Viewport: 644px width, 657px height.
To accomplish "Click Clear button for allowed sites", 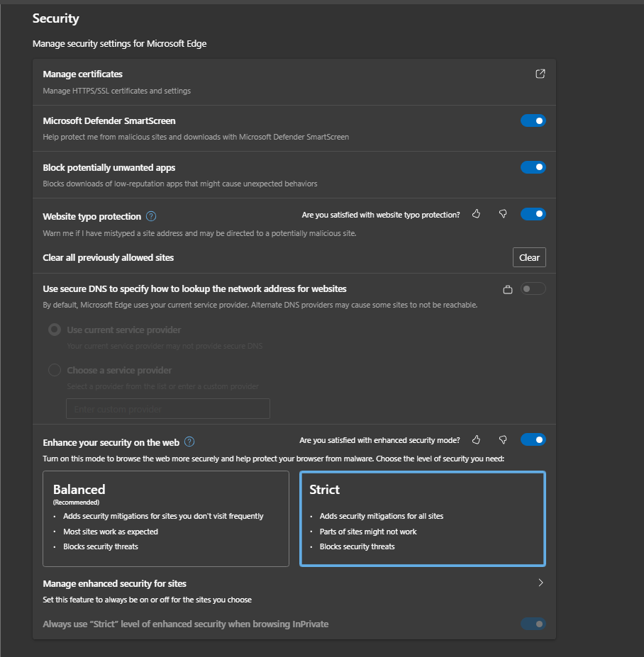I will 529,257.
